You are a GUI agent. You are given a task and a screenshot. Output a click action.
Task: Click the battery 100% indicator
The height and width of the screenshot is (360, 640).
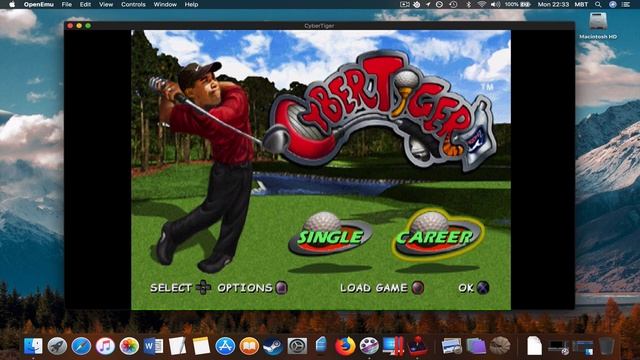(518, 4)
